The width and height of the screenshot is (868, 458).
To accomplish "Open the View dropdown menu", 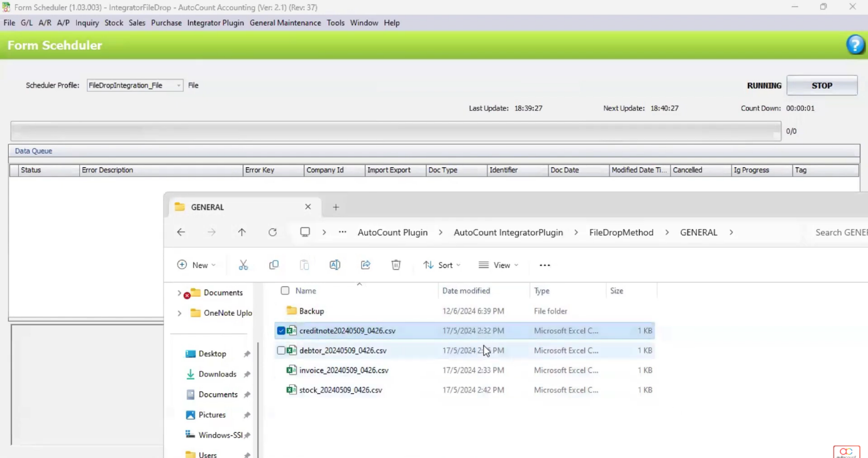I will 498,265.
